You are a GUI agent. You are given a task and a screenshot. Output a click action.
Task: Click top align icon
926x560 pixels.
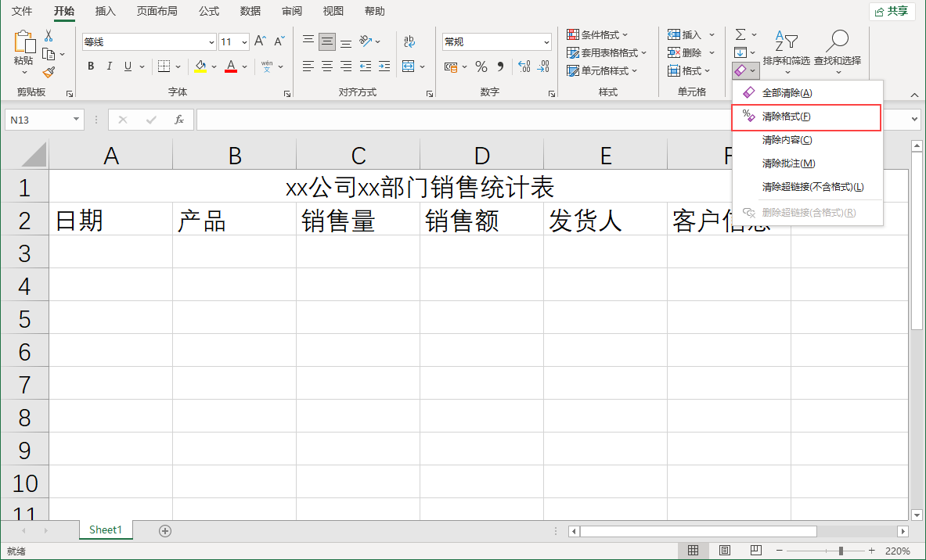click(x=308, y=41)
